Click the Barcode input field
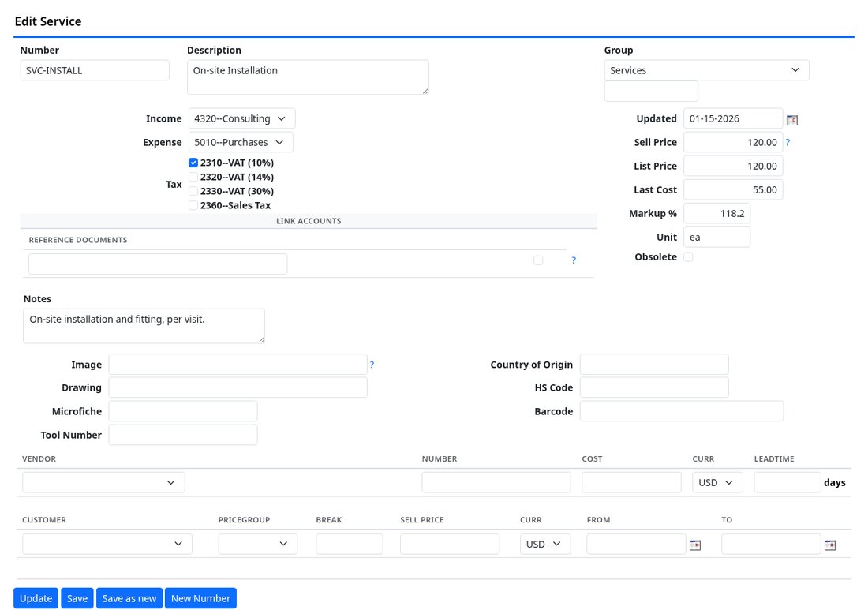The width and height of the screenshot is (868, 610). coord(682,411)
